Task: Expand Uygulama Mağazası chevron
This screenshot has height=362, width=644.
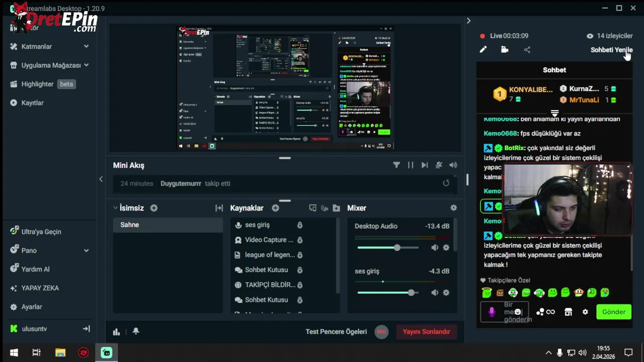Action: (x=86, y=65)
